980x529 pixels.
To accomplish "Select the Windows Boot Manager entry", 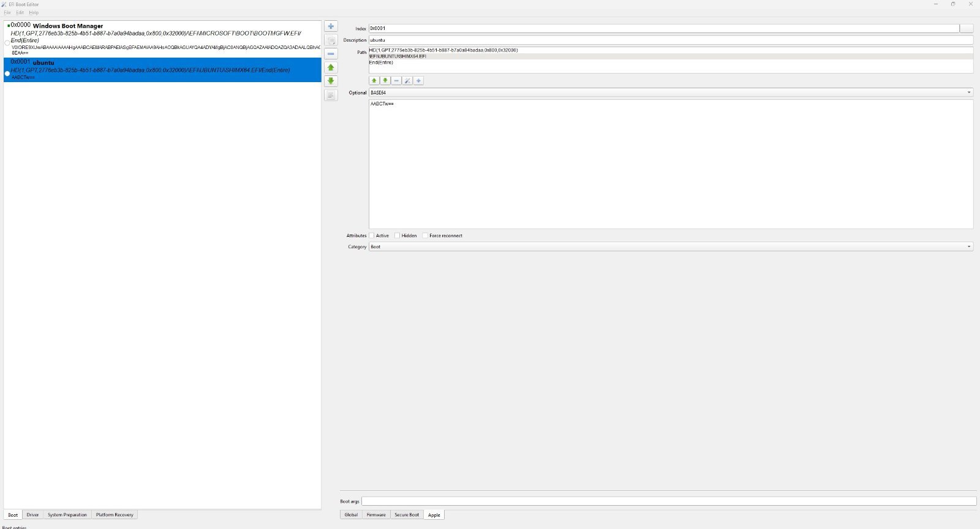I will [162, 39].
